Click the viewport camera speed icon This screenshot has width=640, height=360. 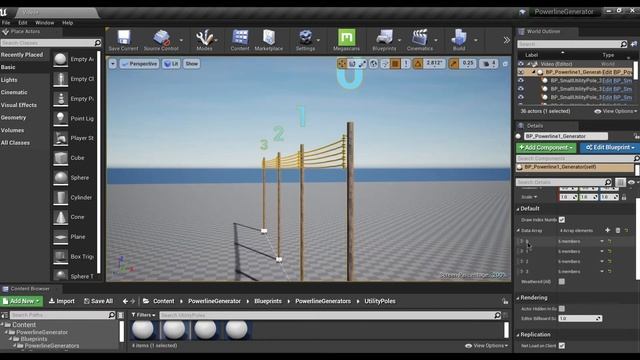point(486,64)
